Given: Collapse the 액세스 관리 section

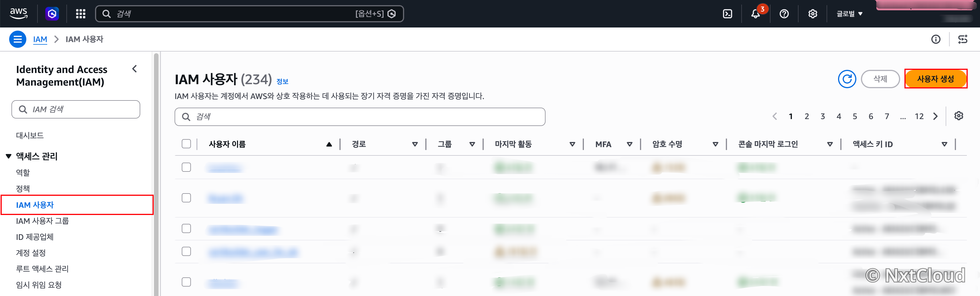Looking at the screenshot, I should point(8,156).
